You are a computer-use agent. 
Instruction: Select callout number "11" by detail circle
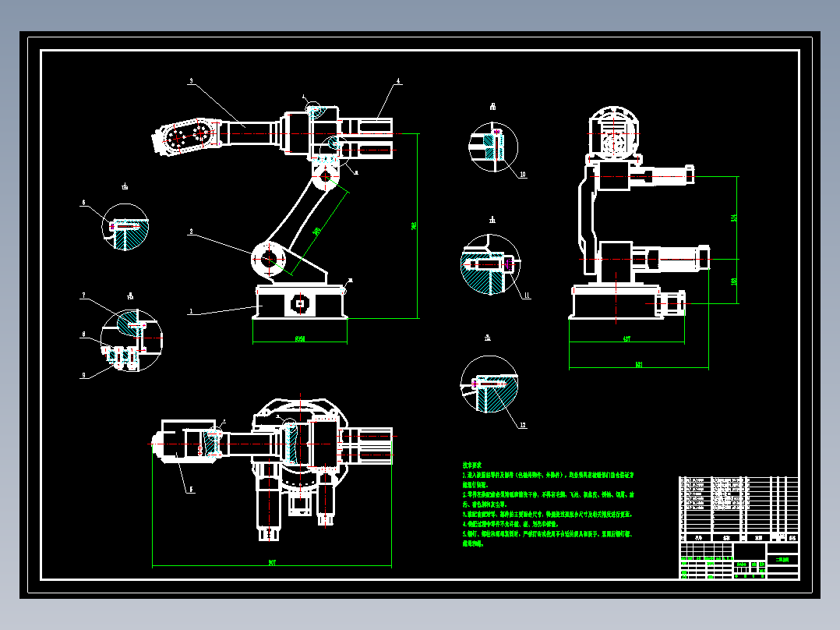point(527,295)
